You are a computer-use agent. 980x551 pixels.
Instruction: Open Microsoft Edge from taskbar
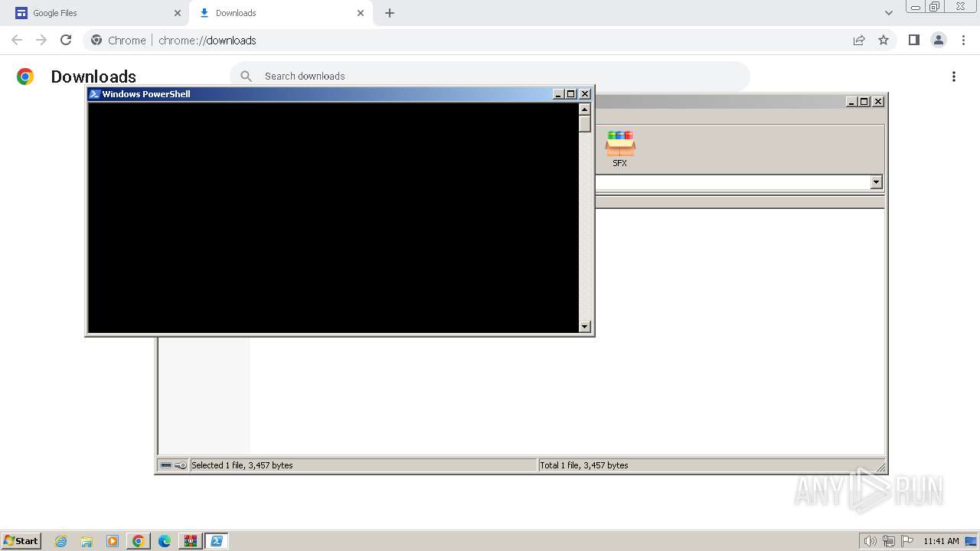165,541
